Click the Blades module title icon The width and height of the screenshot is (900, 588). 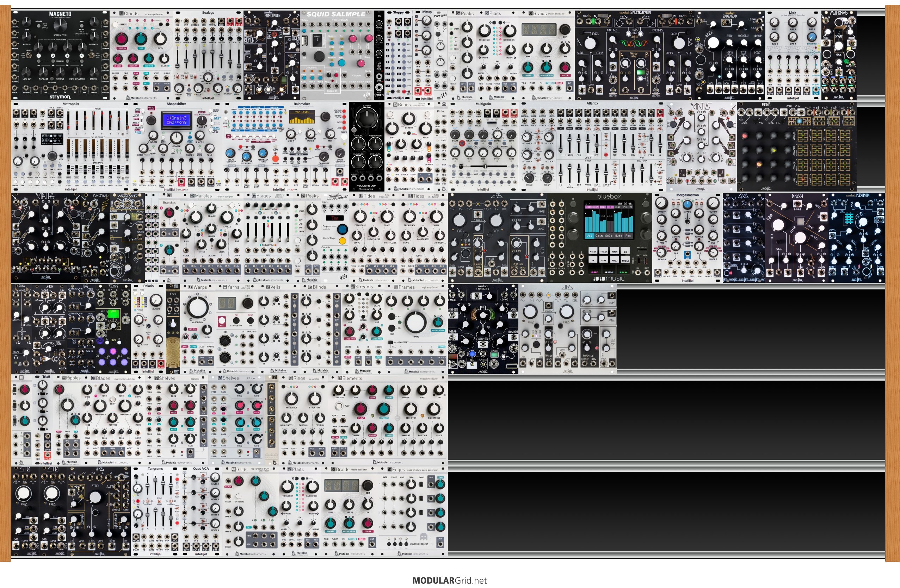(93, 378)
